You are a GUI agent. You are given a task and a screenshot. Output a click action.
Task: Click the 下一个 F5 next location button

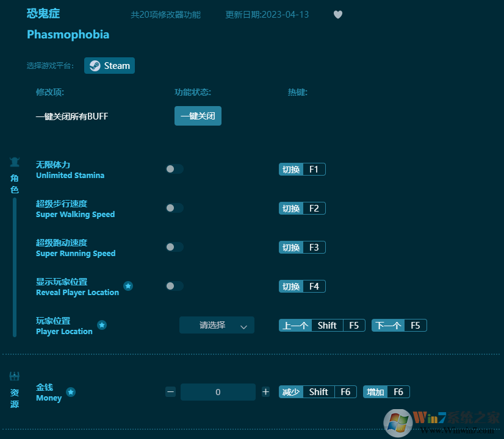point(399,325)
